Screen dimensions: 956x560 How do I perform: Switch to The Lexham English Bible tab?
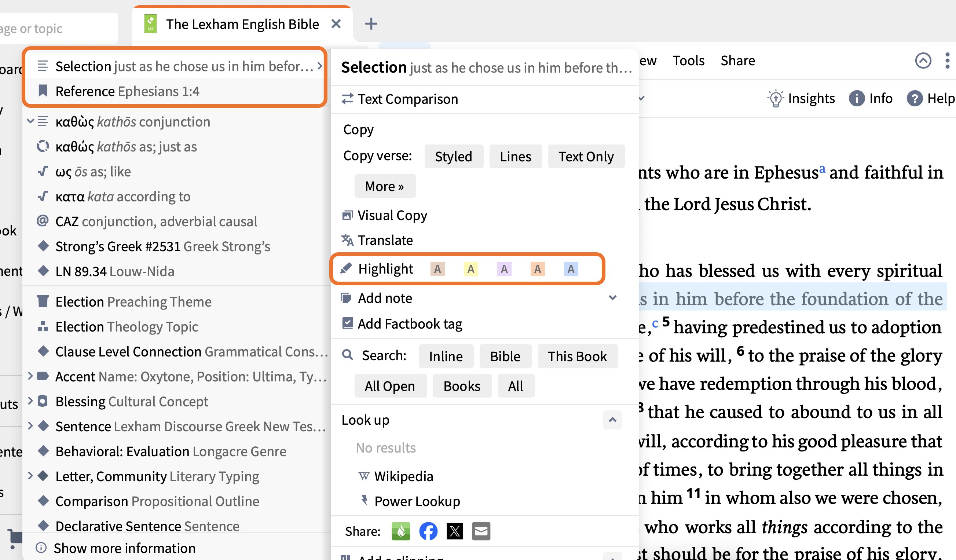click(x=242, y=24)
